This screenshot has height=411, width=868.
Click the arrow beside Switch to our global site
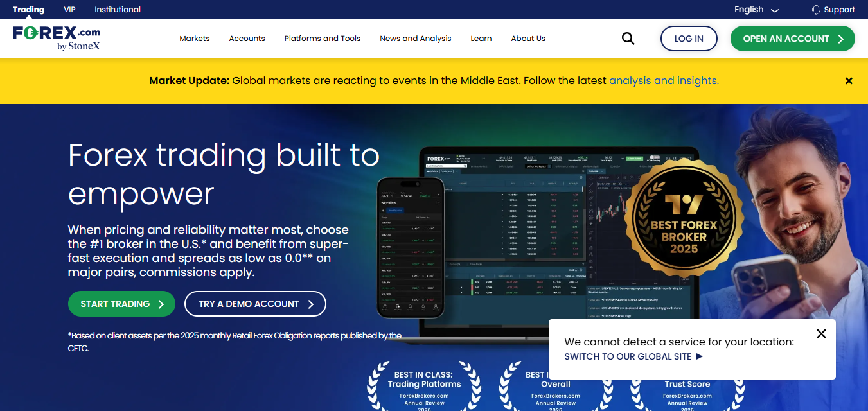tap(700, 356)
